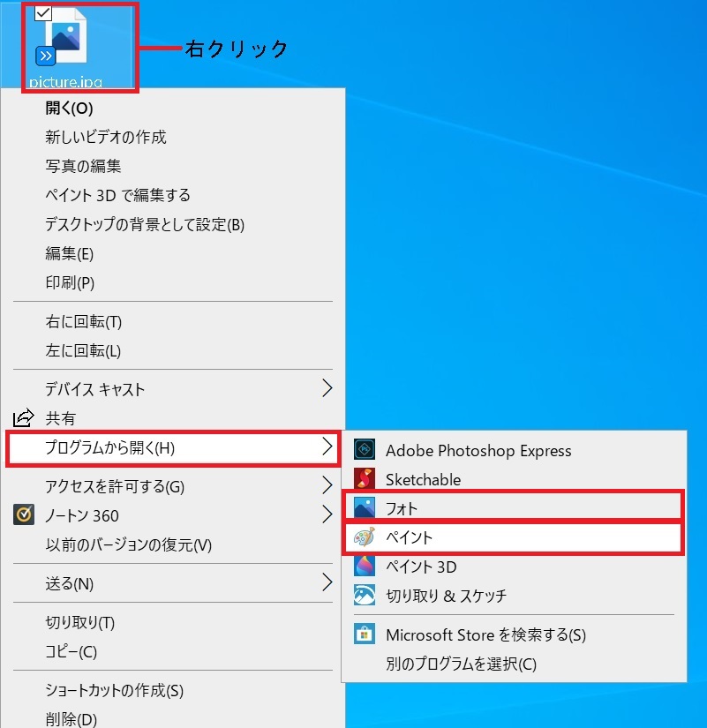Open the image with ペイント label
The width and height of the screenshot is (707, 728).
click(x=409, y=537)
